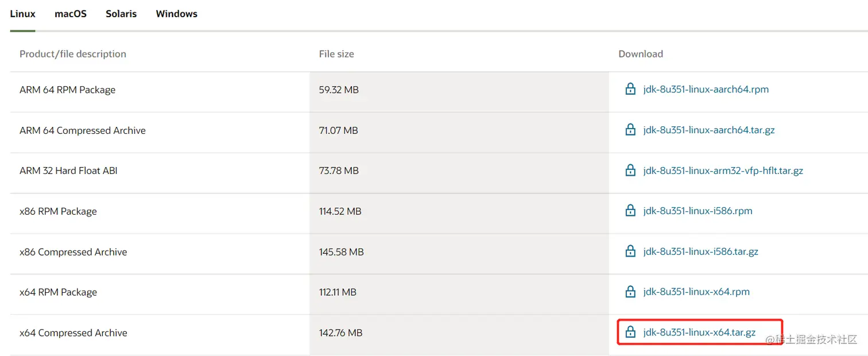This screenshot has height=356, width=868.
Task: Click lock icon beside jdk-8u351-linux-aarch64.rpm
Action: 630,90
